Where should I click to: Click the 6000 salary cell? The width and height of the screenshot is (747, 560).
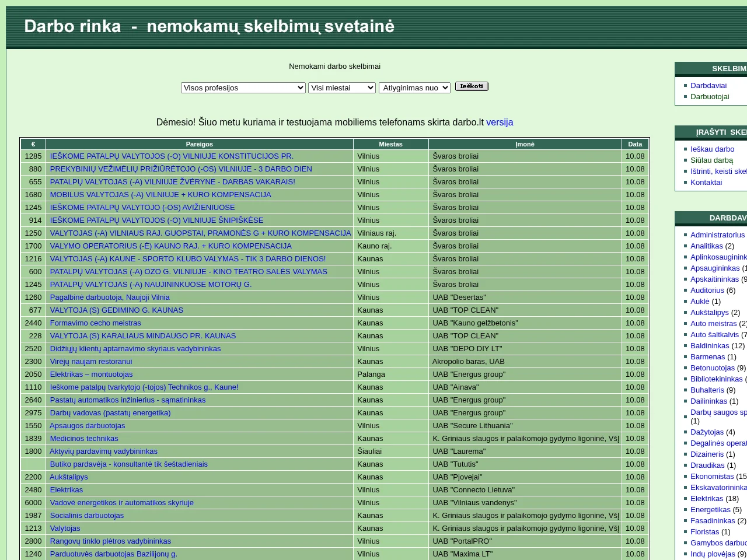coord(33,503)
